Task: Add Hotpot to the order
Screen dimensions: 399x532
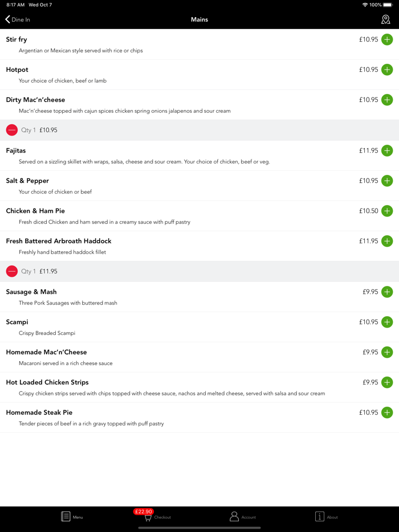Action: click(x=387, y=69)
